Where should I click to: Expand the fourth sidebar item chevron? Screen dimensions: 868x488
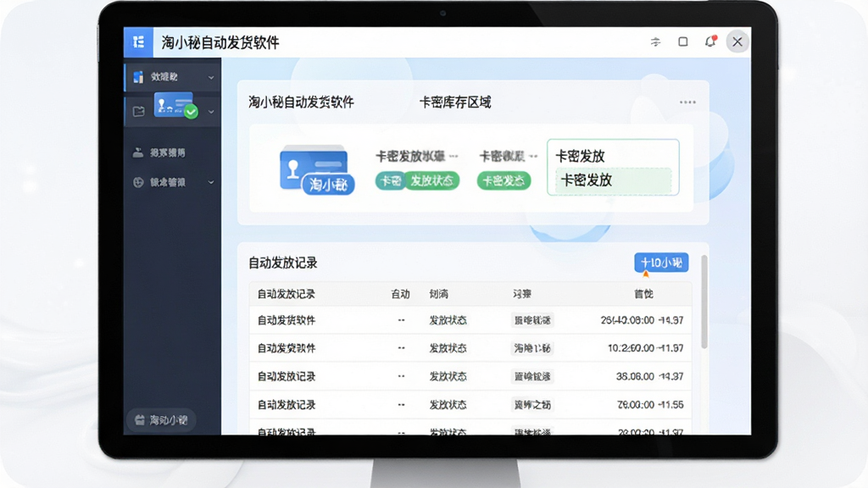[x=211, y=182]
